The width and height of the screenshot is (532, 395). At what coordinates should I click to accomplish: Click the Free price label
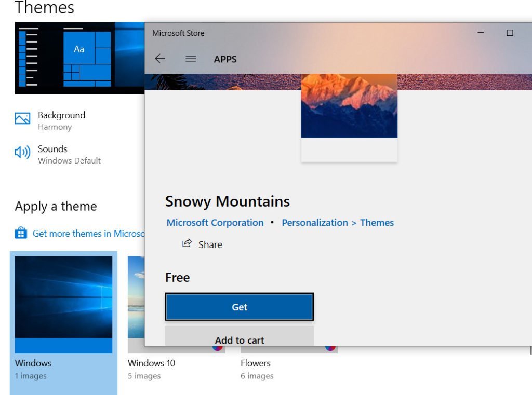[x=178, y=277]
